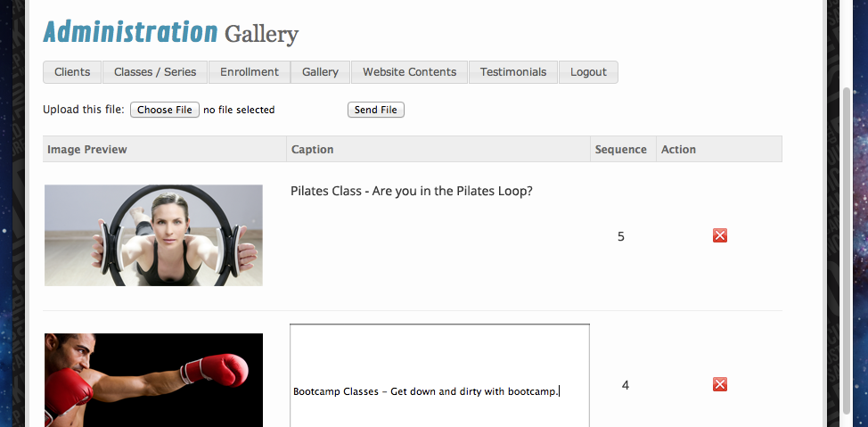Delete the Bootcamp Classes gallery image

pos(720,384)
